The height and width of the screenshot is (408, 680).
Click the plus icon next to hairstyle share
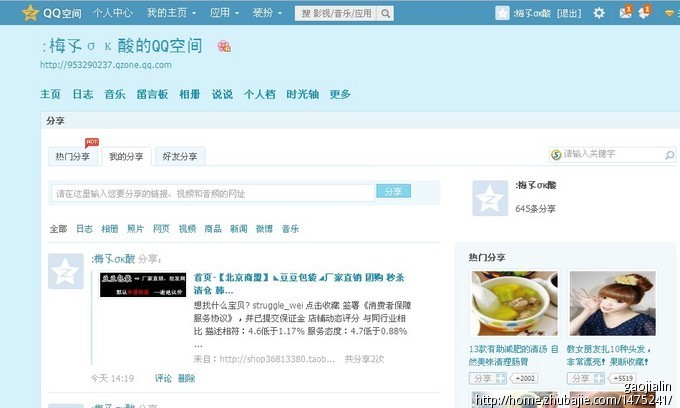pyautogui.click(x=599, y=379)
